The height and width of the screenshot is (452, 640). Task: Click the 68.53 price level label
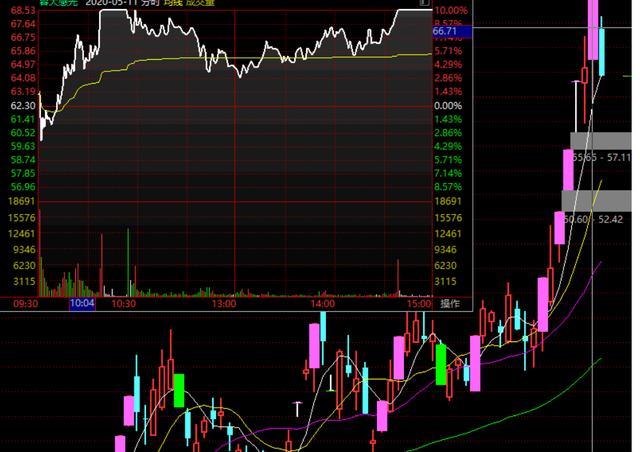[x=23, y=11]
